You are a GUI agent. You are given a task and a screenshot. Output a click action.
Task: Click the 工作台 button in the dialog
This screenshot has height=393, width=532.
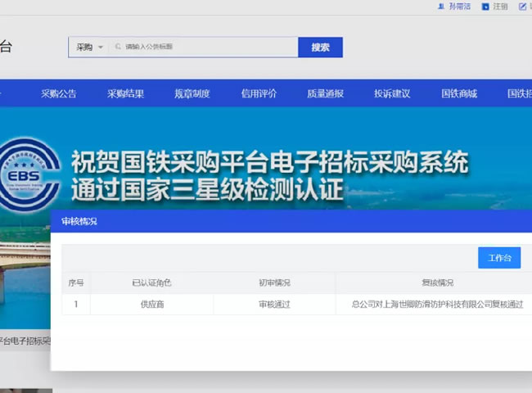click(x=499, y=258)
